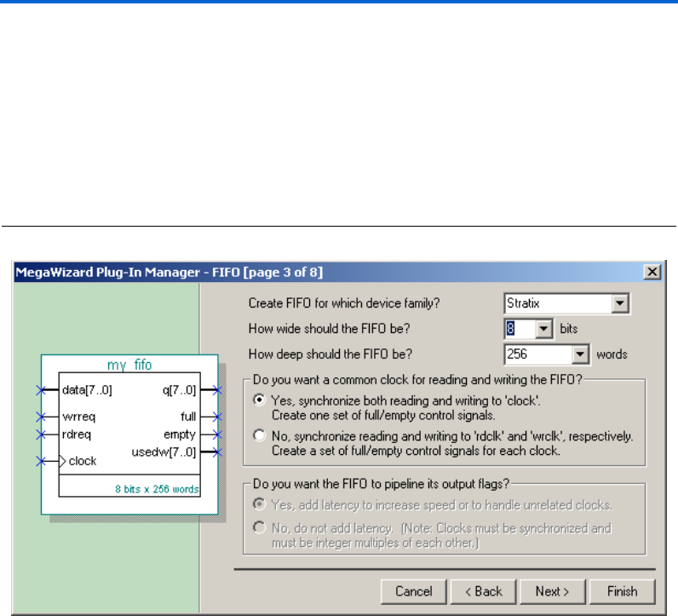Expand the FIFO depth dropdown showing 256
This screenshot has width=678, height=616.
click(580, 354)
